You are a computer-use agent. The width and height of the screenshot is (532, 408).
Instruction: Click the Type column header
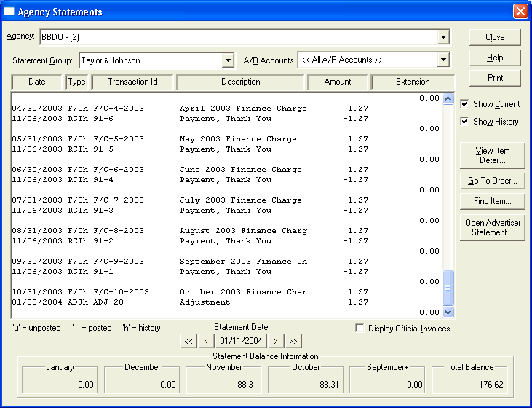[x=76, y=82]
